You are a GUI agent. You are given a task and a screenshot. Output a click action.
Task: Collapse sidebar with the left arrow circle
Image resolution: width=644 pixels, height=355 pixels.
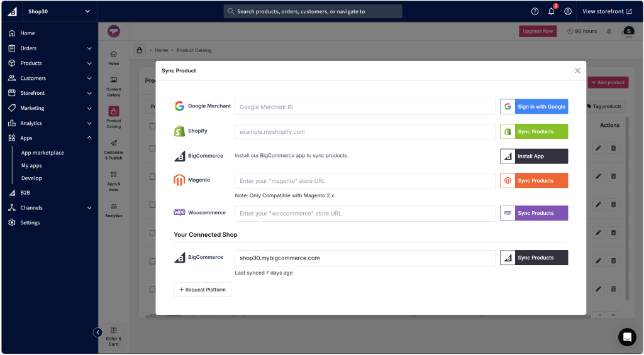pos(97,332)
